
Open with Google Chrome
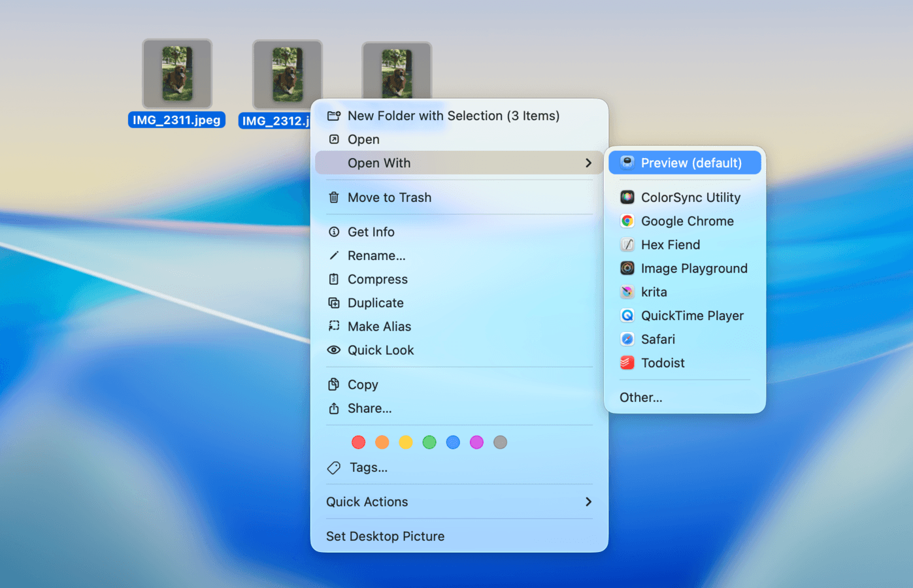[x=685, y=221]
